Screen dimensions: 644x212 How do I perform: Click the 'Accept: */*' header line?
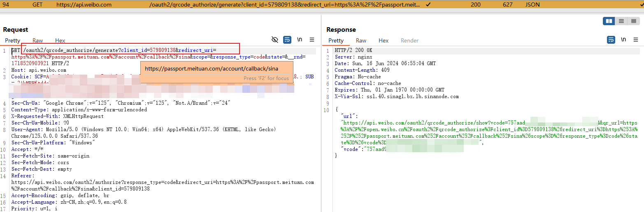pos(27,149)
